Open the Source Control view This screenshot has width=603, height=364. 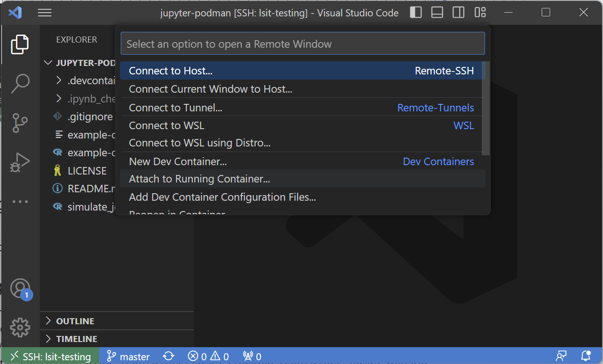point(20,123)
